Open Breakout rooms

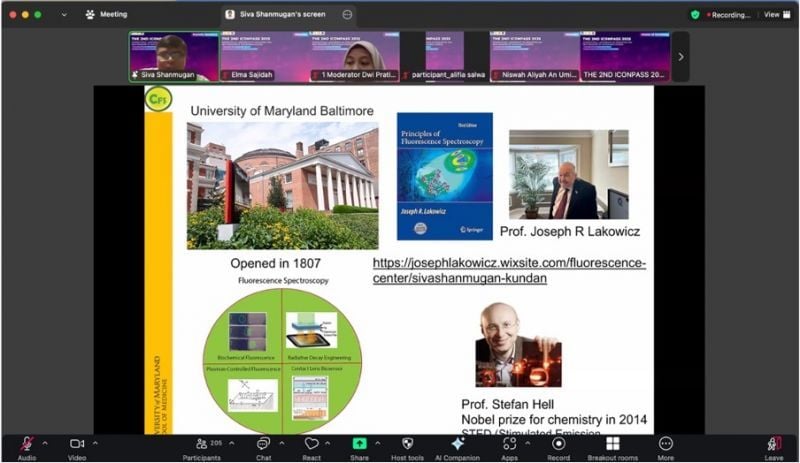click(x=612, y=444)
